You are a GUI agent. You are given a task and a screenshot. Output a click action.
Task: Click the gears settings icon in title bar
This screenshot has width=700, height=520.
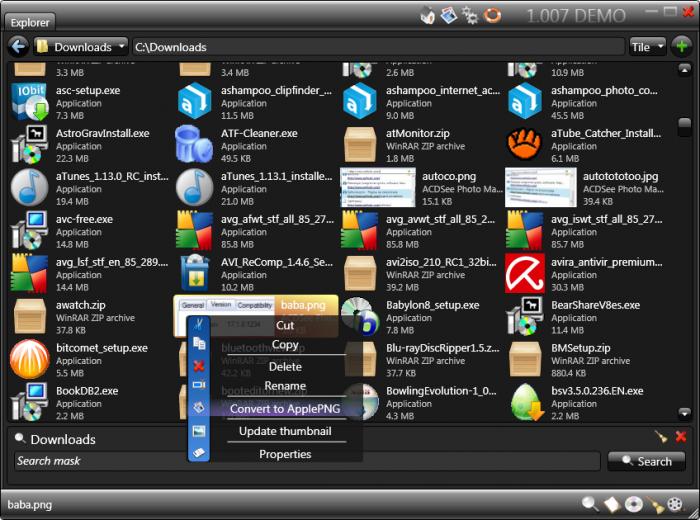coord(469,16)
